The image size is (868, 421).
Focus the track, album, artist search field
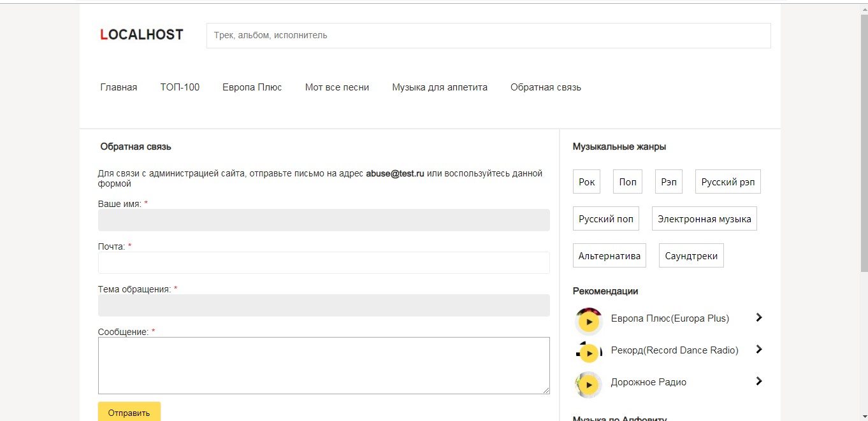(x=488, y=36)
